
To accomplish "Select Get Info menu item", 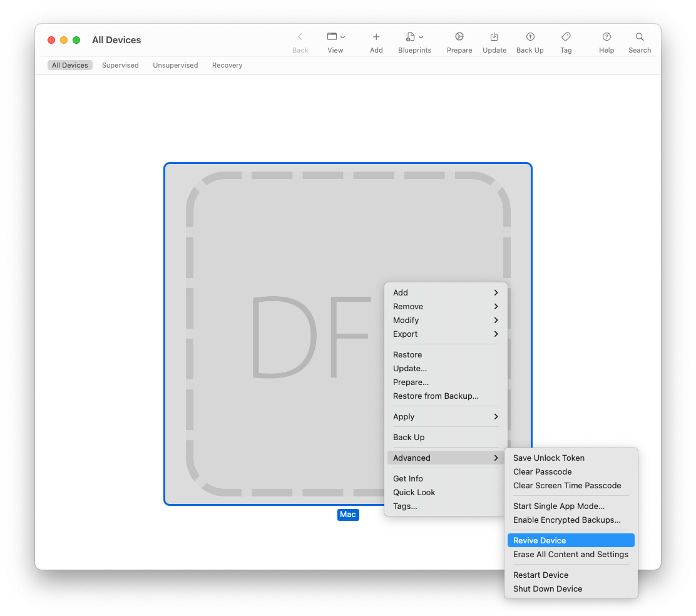I will [x=446, y=478].
